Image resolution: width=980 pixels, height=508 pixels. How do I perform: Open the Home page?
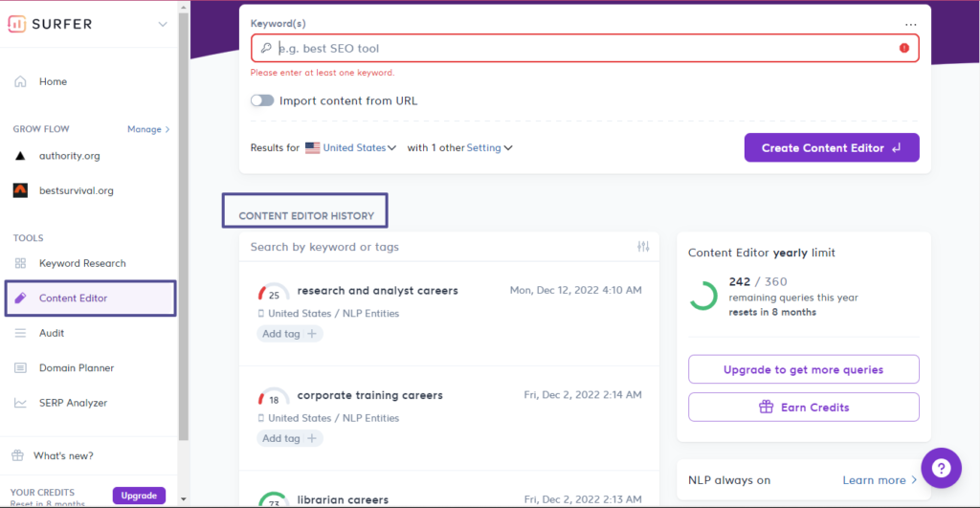pos(54,81)
